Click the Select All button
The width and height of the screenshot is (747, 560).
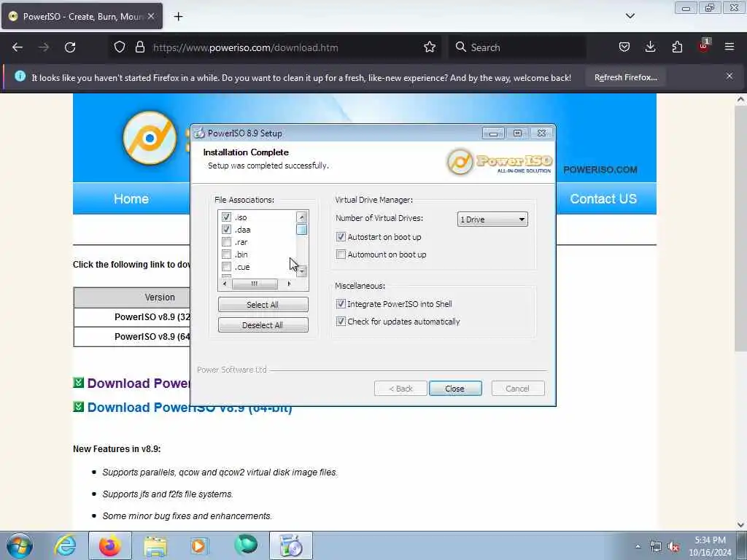263,304
